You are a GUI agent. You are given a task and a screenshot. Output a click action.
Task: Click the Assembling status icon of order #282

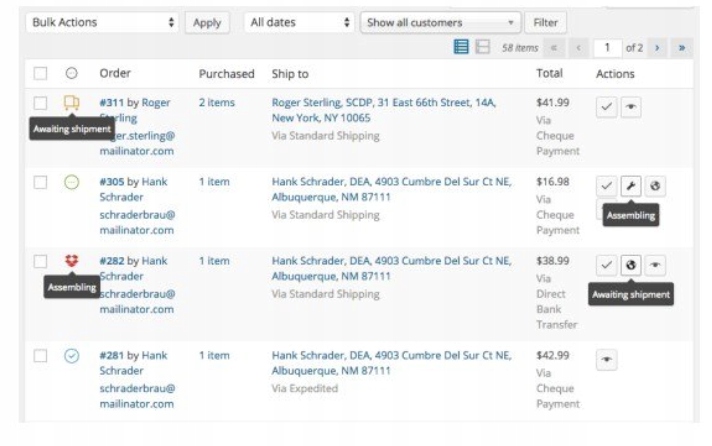[x=71, y=261]
